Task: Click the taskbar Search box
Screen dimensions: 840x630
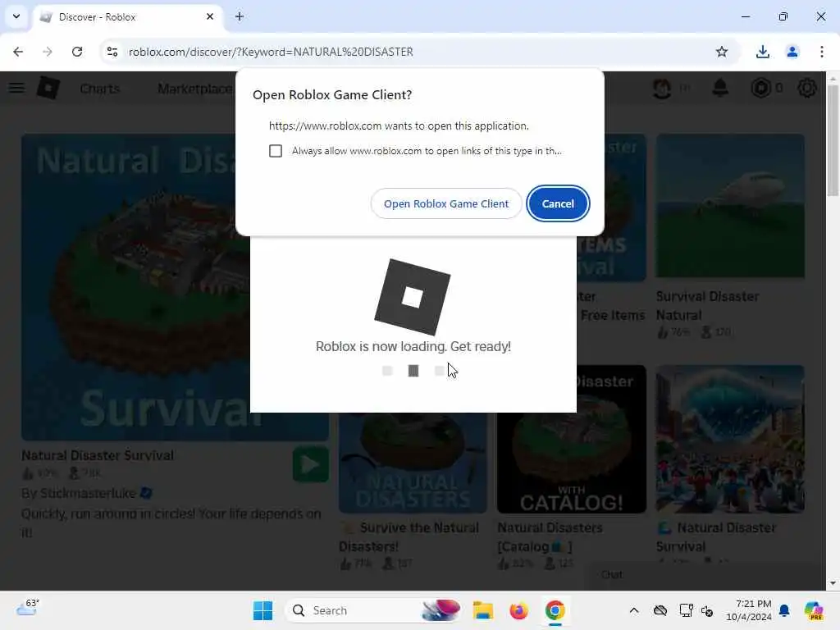Action: [373, 610]
